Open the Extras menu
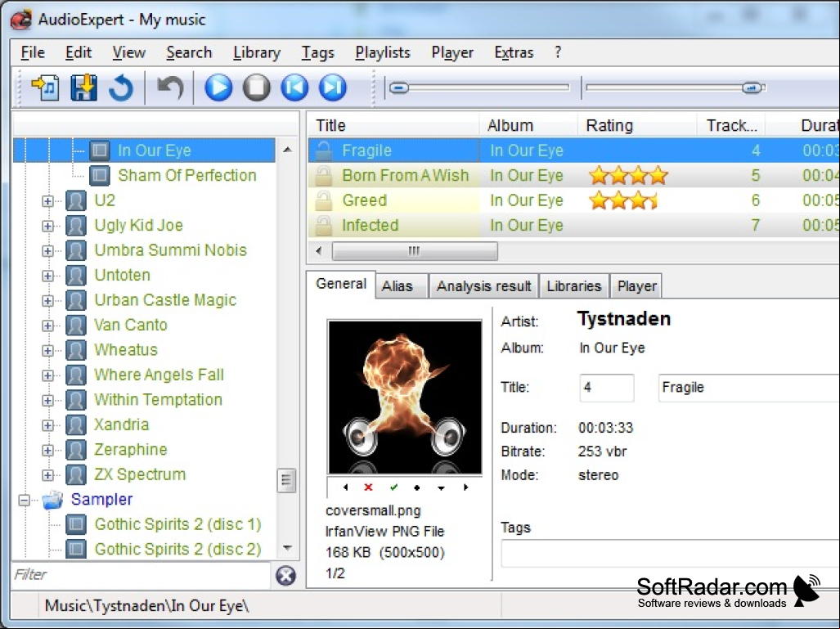The image size is (840, 629). pos(514,52)
